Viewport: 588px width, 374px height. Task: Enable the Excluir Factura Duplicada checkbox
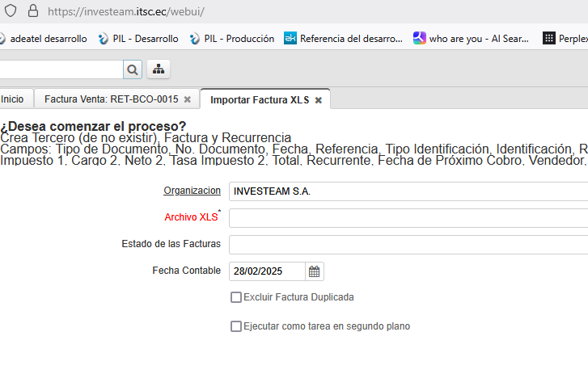click(236, 297)
